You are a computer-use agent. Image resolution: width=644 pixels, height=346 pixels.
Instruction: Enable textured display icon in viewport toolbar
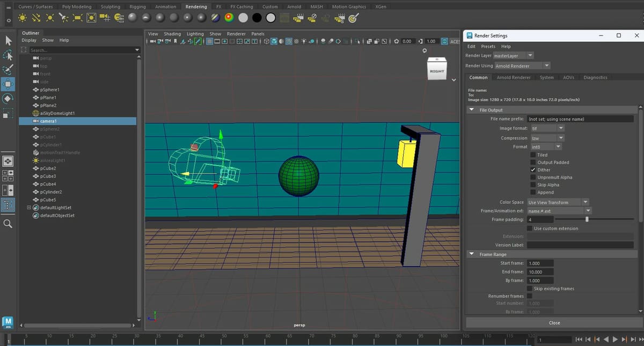point(288,41)
